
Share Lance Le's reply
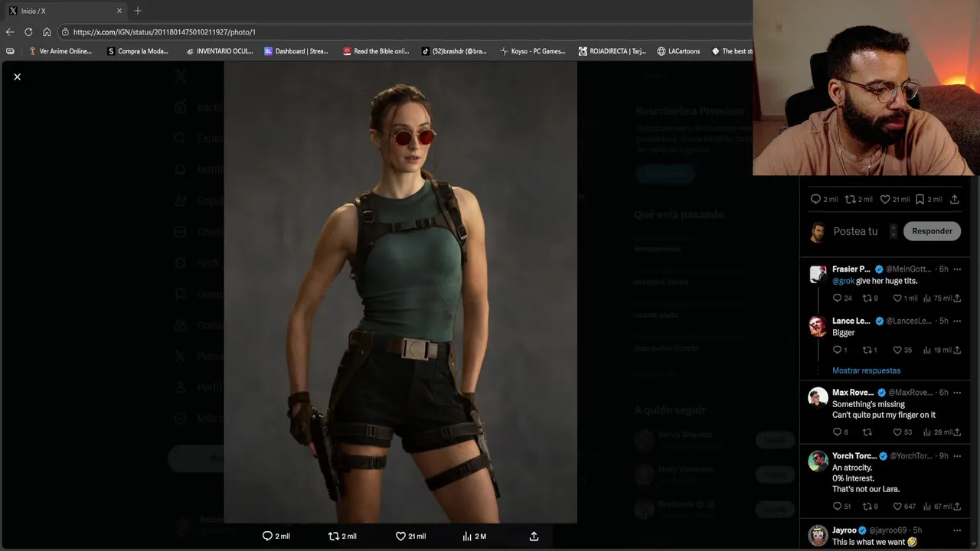pos(957,350)
